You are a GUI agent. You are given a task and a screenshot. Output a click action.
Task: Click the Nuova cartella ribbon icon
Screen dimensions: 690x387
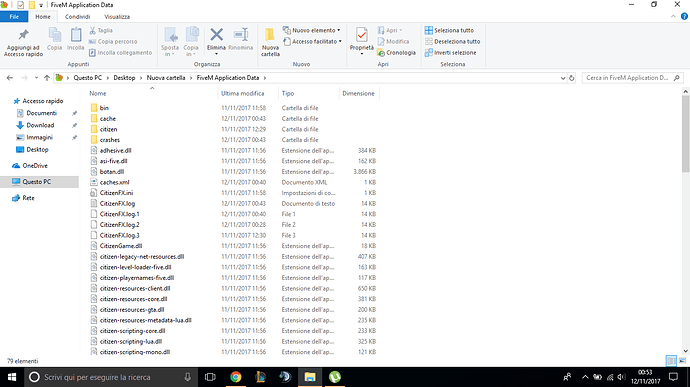[x=270, y=34]
